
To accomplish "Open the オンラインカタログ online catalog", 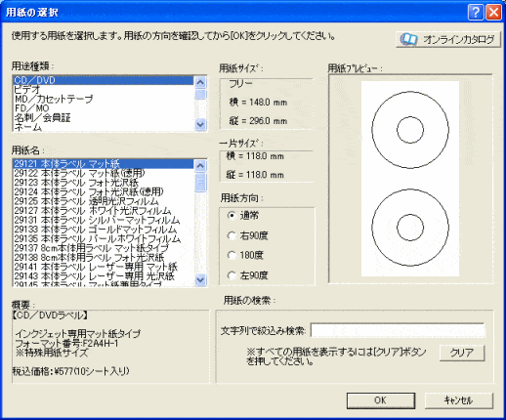I will 448,40.
